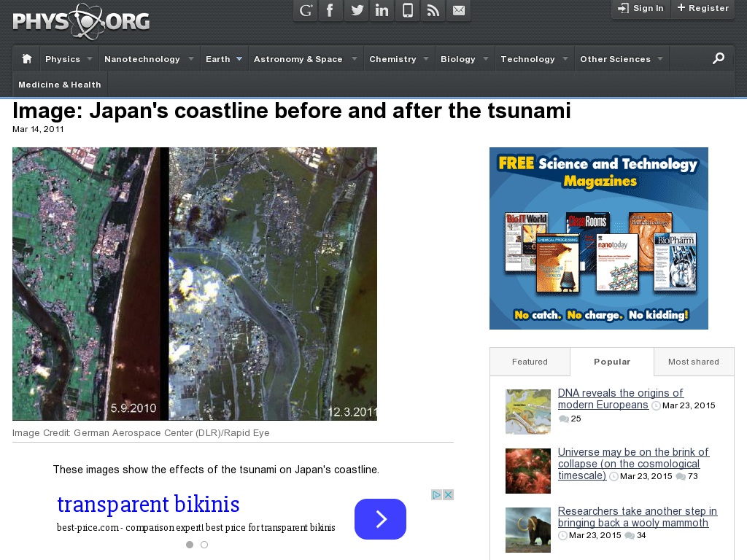Open the mobile device icon

(x=407, y=10)
